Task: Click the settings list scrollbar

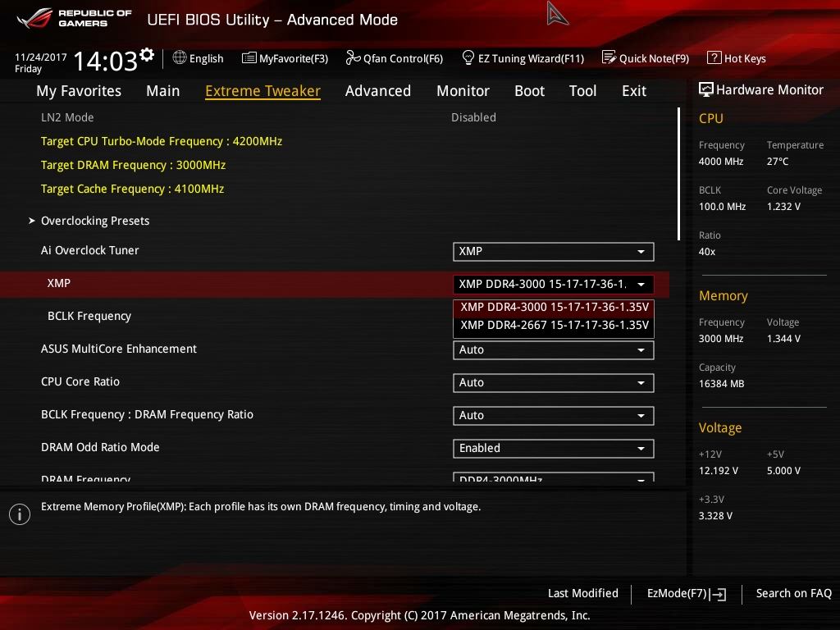Action: tap(678, 174)
